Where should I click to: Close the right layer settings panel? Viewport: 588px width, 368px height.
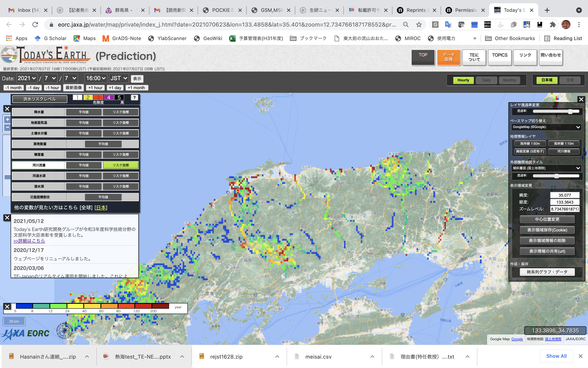point(581,99)
